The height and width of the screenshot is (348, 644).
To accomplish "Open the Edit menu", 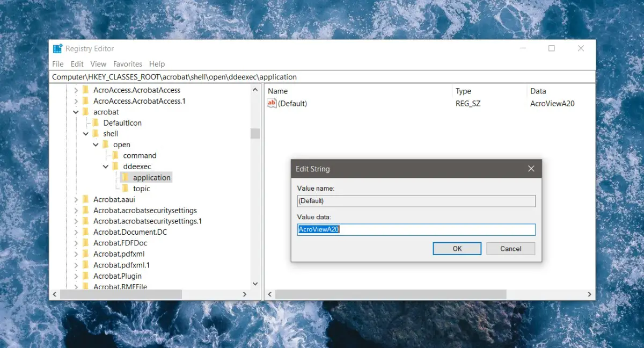I will (77, 64).
